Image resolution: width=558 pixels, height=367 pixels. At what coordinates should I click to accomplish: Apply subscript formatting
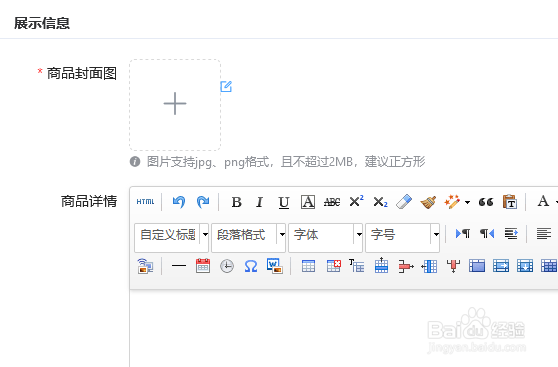point(380,202)
